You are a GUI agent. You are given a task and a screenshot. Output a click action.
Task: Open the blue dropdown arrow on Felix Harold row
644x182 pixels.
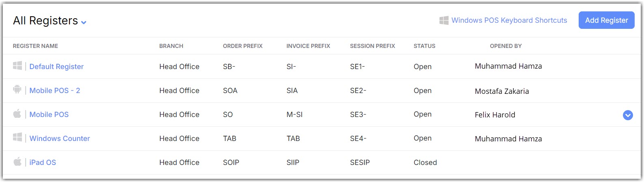[627, 115]
